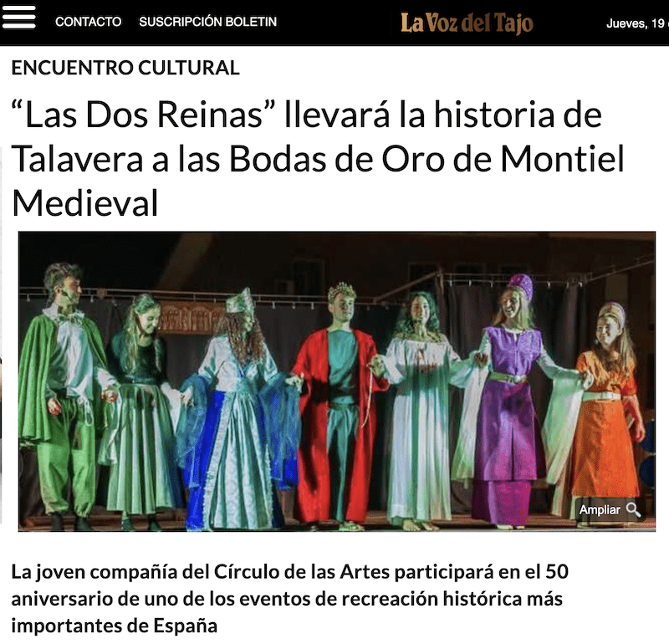
Task: Click the "Las Dos Reinas" article headline
Action: coord(318,158)
